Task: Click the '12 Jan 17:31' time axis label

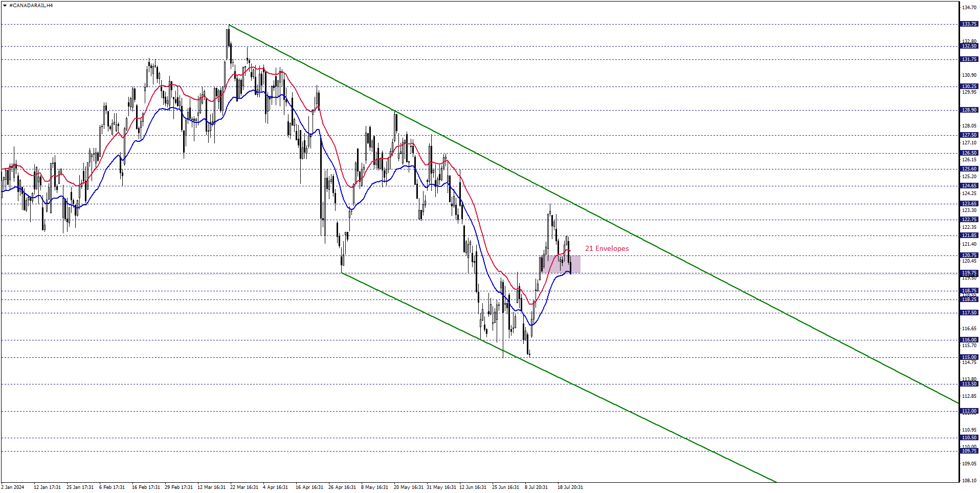Action: point(47,487)
